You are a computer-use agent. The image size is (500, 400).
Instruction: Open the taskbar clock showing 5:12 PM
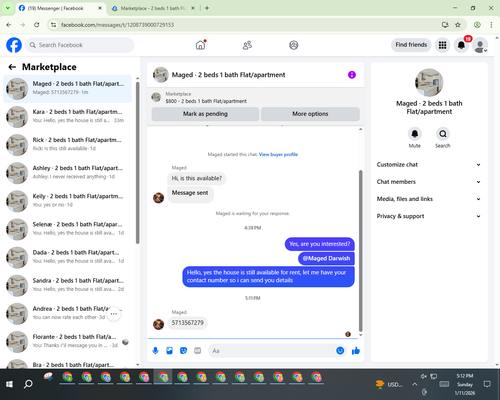(x=465, y=384)
